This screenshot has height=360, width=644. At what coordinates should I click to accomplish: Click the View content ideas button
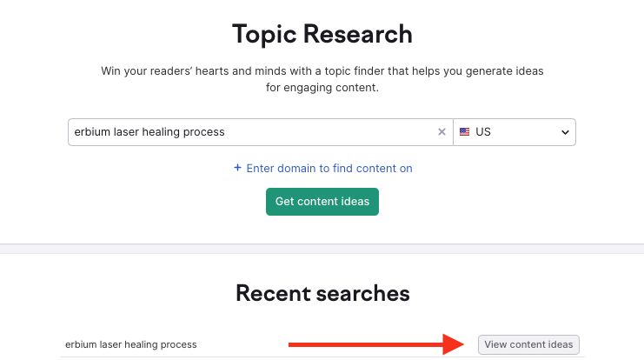pyautogui.click(x=528, y=344)
